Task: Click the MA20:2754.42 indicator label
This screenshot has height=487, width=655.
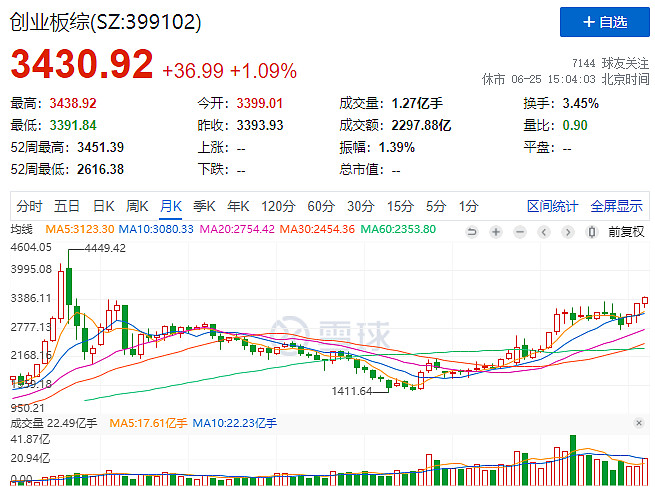Action: (x=237, y=229)
